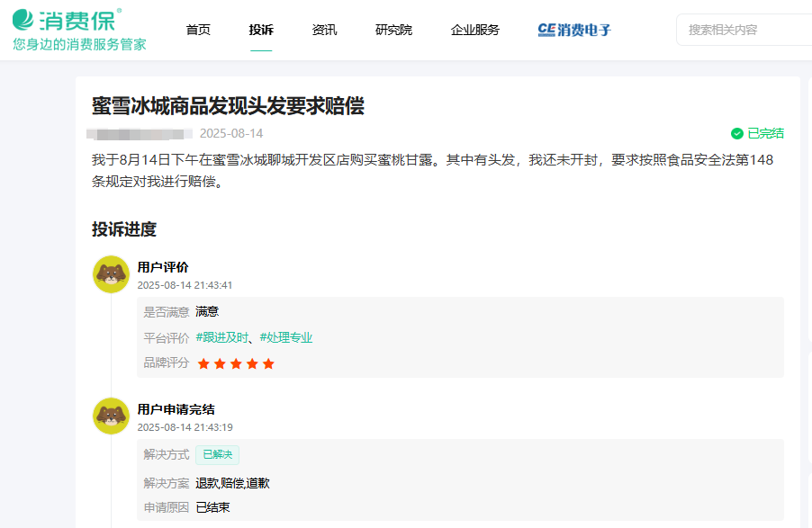The width and height of the screenshot is (812, 528).
Task: Open the 资讯 menu item
Action: point(324,30)
